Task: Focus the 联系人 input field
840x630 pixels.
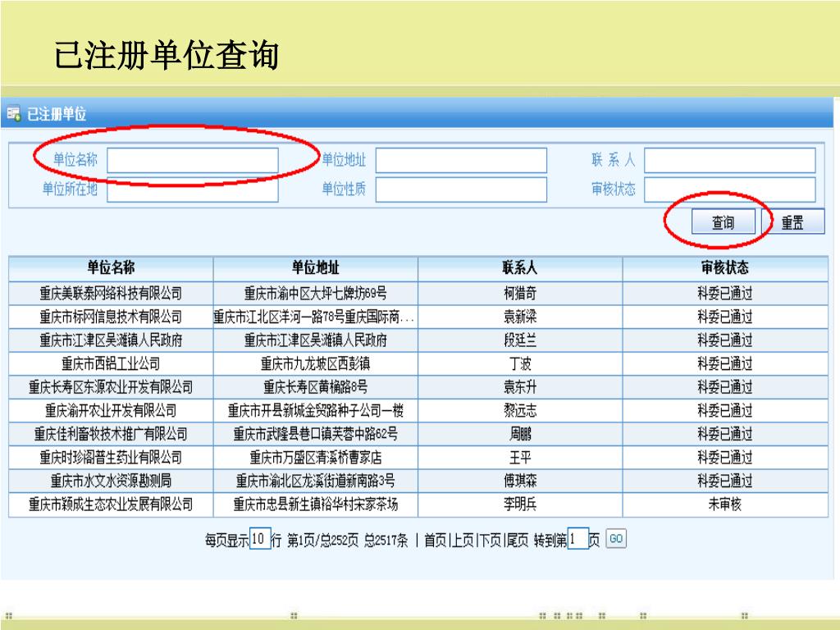Action: click(729, 160)
